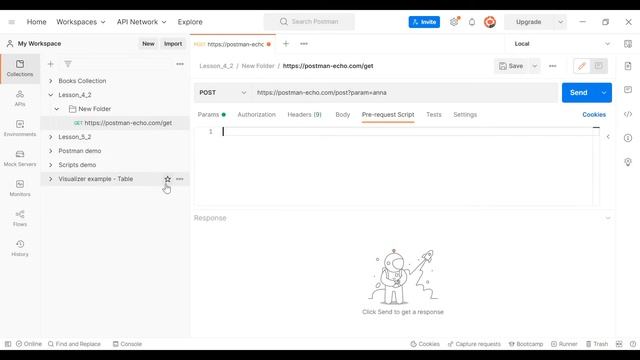This screenshot has height=360, width=640.
Task: Click the hamburger menu icon
Action: 11,22
